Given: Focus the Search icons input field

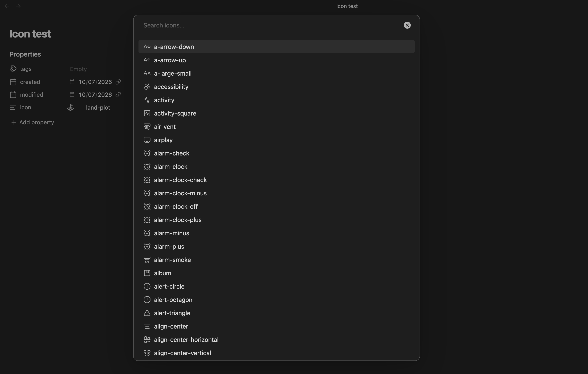Looking at the screenshot, I should [x=271, y=25].
